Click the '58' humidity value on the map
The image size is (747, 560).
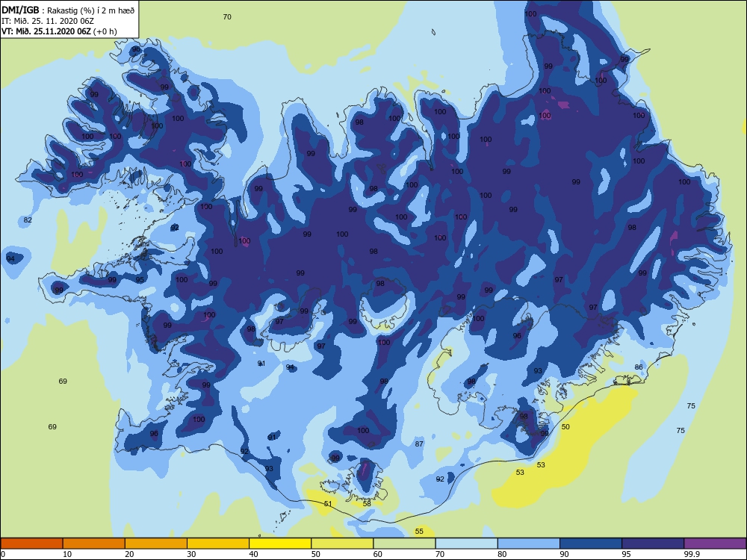click(367, 504)
